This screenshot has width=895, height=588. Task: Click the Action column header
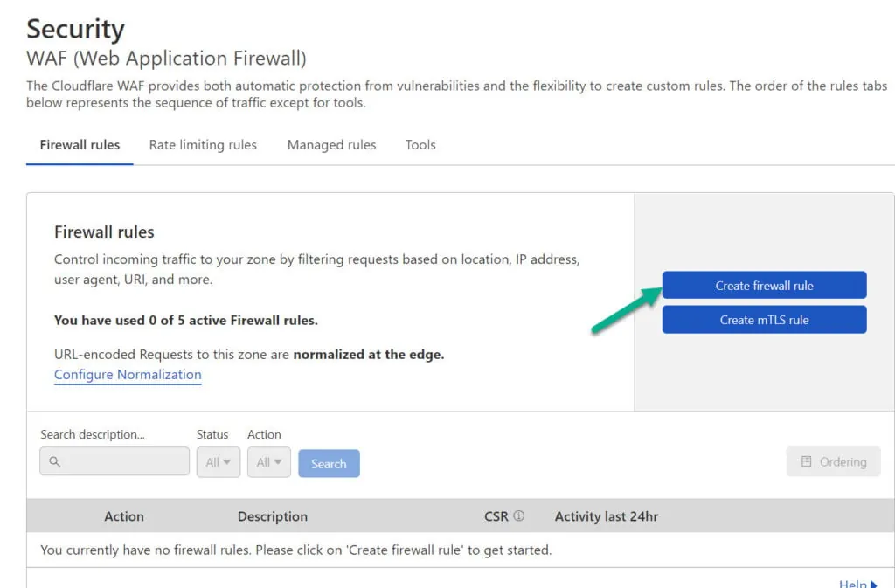tap(124, 516)
